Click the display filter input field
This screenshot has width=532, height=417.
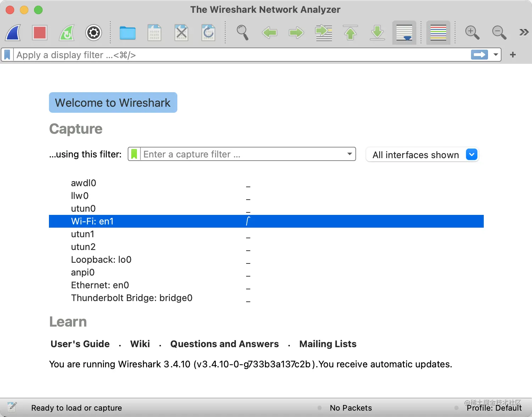(242, 55)
